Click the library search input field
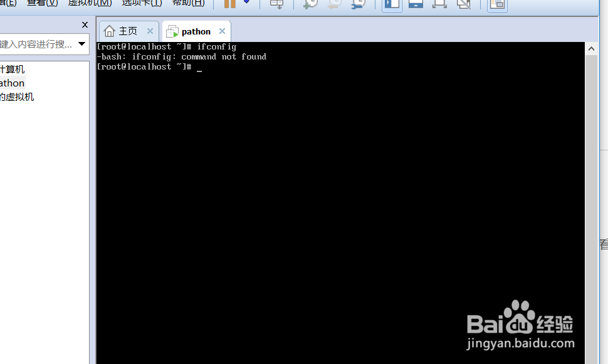 [37, 44]
